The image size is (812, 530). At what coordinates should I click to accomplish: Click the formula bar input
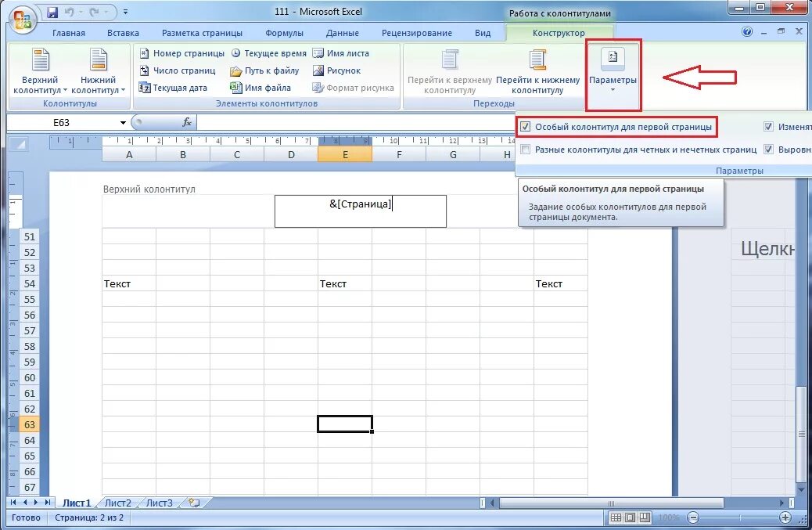coord(356,123)
